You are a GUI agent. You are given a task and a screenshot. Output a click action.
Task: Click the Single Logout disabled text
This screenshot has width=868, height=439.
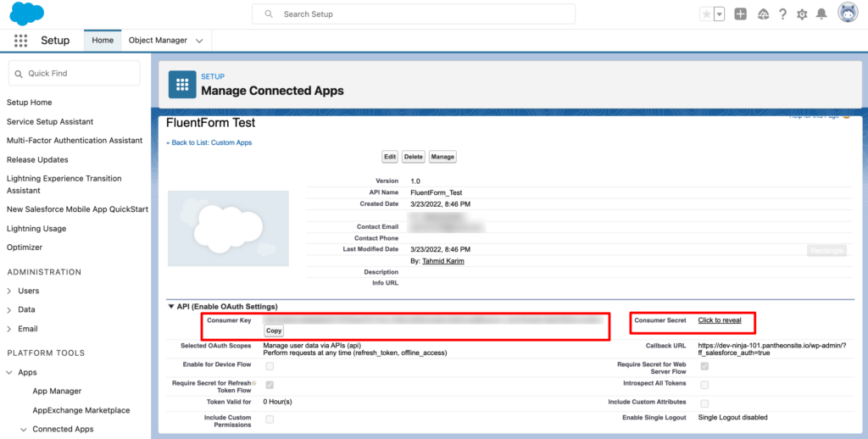pos(732,418)
